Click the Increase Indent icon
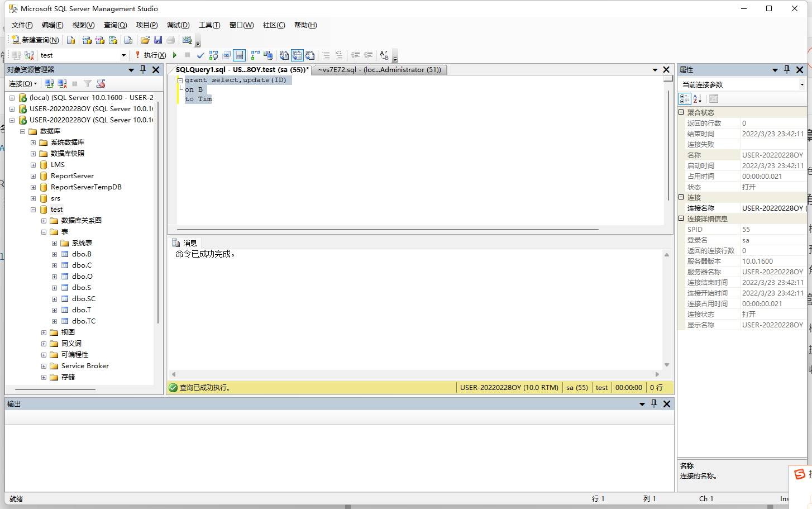The height and width of the screenshot is (509, 812). (x=368, y=55)
